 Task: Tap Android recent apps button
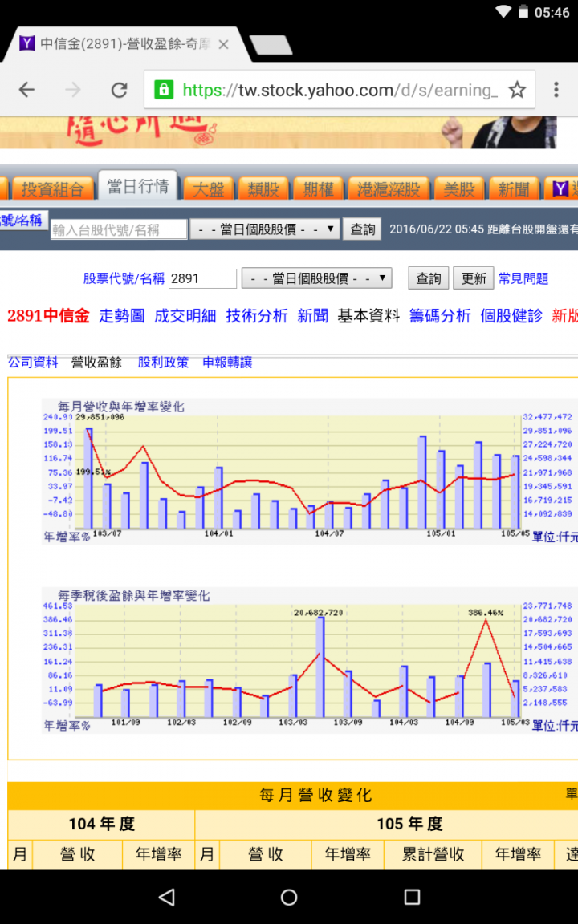pyautogui.click(x=412, y=897)
